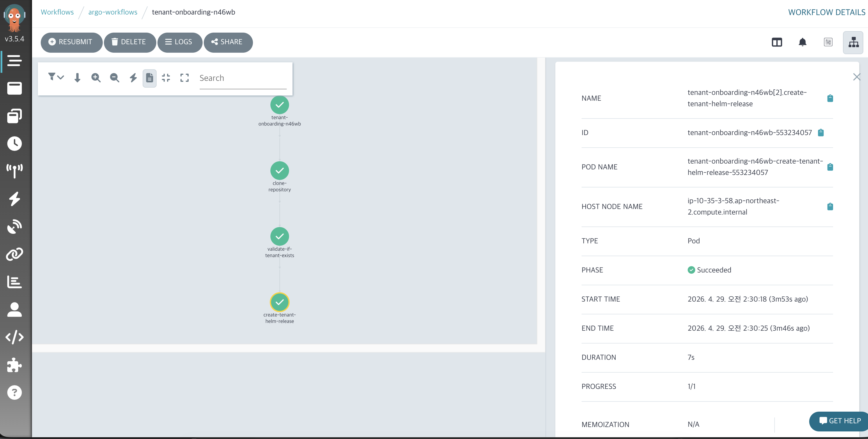This screenshot has width=868, height=439.
Task: Open the events bell icon panel
Action: coord(802,43)
